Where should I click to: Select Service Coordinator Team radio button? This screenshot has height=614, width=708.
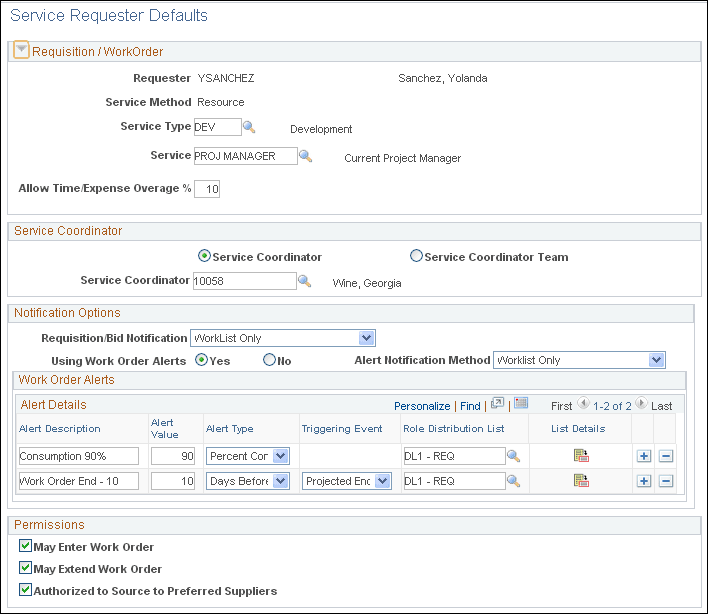click(416, 256)
